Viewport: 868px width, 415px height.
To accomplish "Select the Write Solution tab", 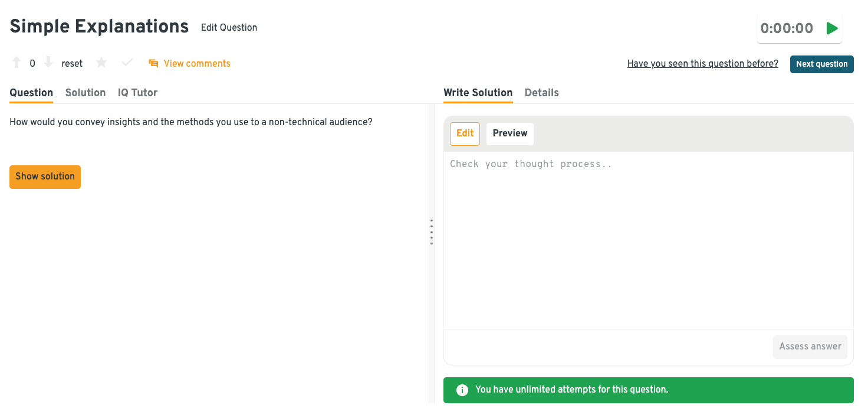I will (x=478, y=93).
